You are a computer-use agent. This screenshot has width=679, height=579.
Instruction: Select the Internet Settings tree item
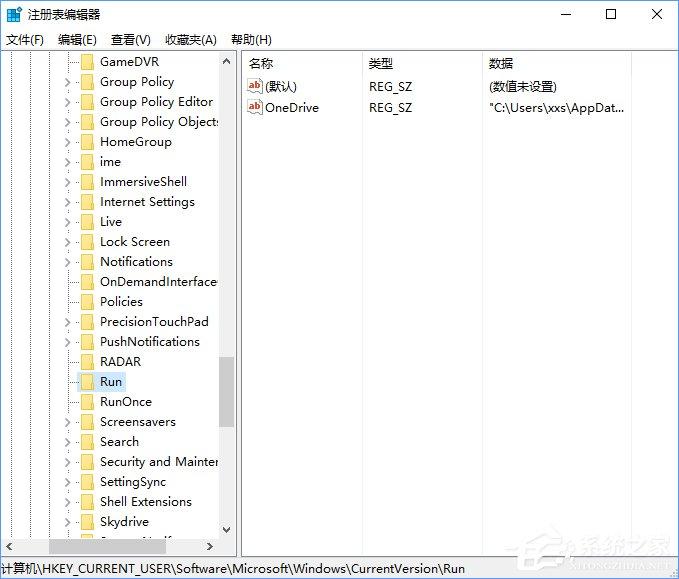(x=147, y=202)
